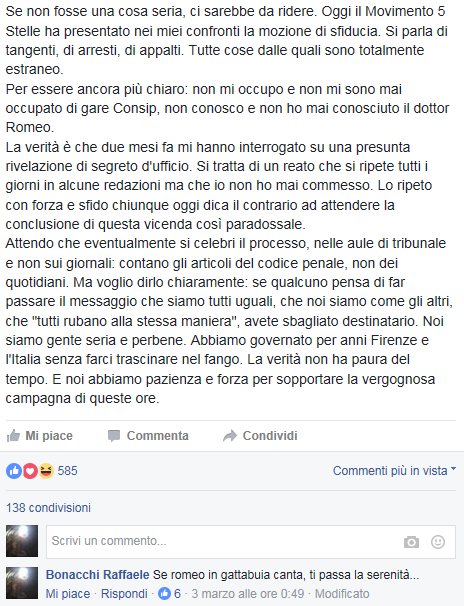Click the small like icon on comment
The height and width of the screenshot is (606, 464).
click(x=165, y=593)
